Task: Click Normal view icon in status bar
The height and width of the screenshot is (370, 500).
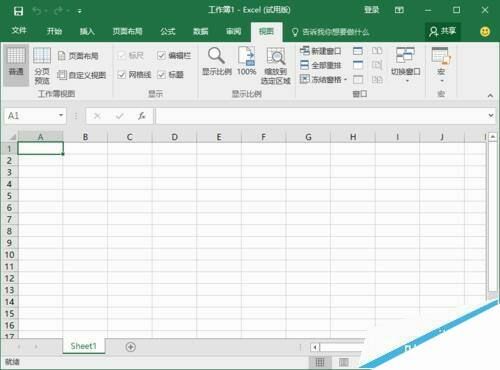Action: tap(320, 362)
